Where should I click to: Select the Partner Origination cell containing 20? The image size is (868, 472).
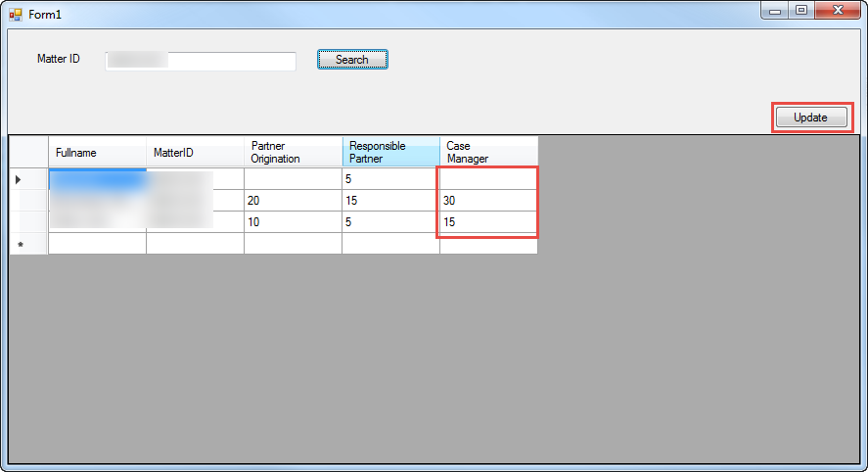[293, 201]
